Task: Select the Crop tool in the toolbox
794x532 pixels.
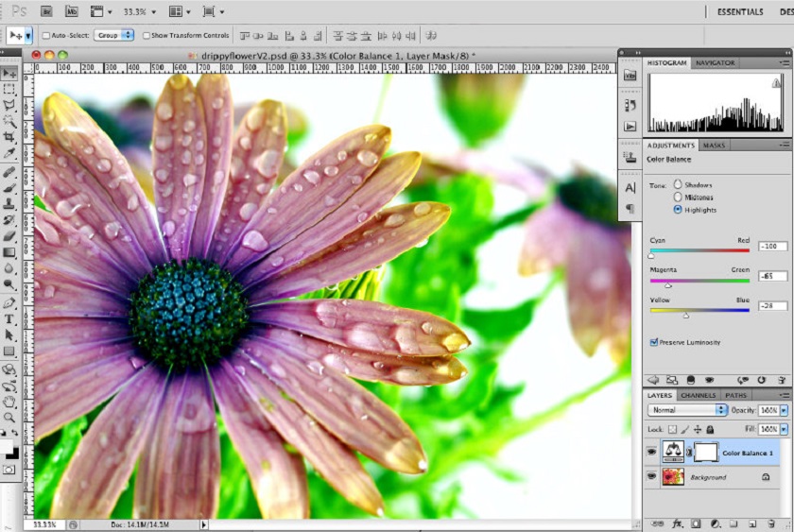Action: [x=9, y=136]
